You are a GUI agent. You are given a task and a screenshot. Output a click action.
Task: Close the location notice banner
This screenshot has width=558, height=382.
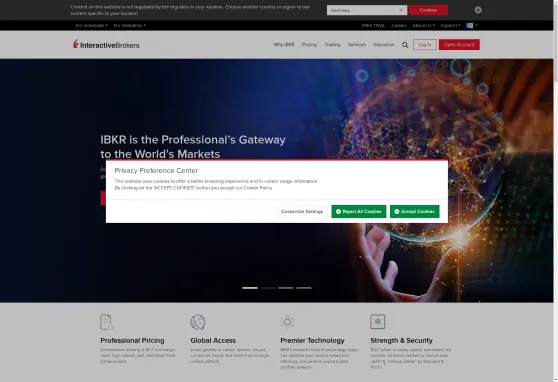[478, 10]
